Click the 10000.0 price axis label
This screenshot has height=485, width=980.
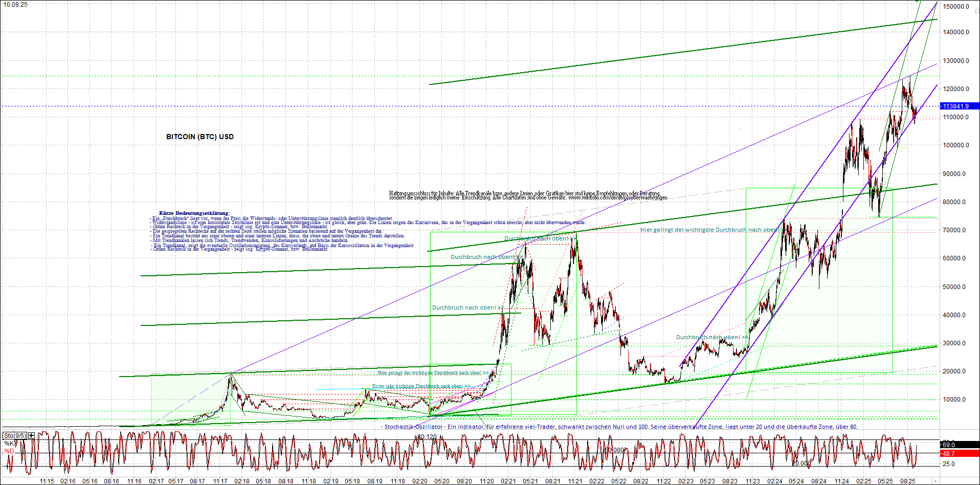point(954,400)
